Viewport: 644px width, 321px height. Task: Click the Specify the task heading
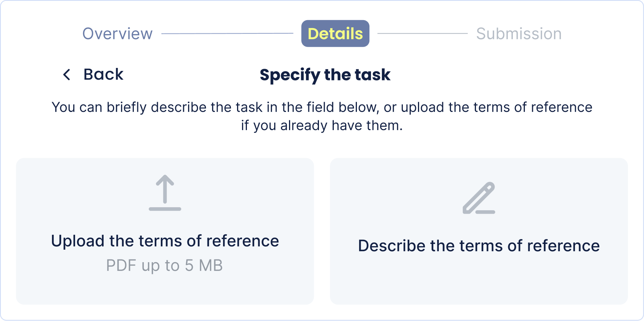click(x=325, y=75)
